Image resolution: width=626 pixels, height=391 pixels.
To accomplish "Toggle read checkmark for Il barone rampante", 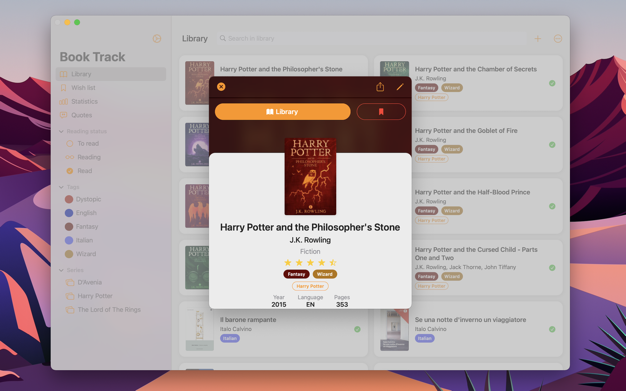I will tap(357, 329).
